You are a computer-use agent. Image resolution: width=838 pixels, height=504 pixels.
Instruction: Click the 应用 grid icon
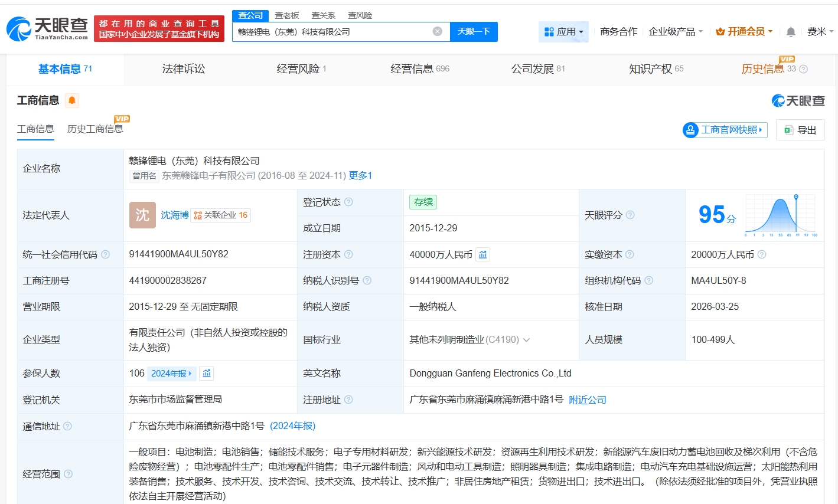(x=550, y=31)
